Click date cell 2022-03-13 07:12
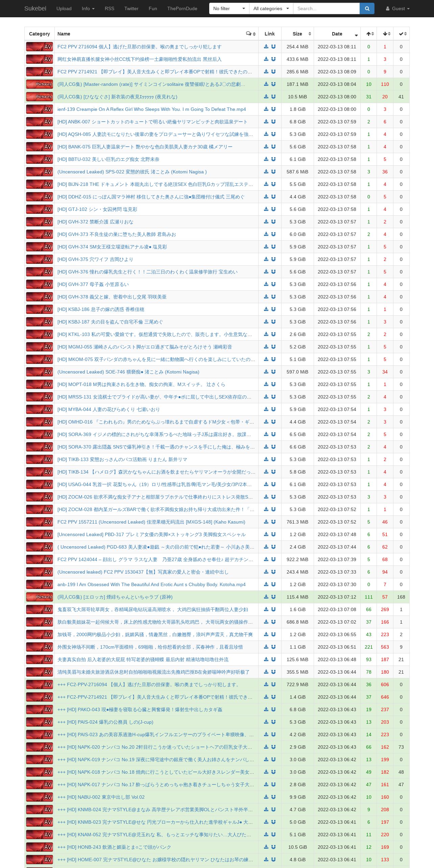Viewport: 434px width, 868px height. click(x=337, y=597)
